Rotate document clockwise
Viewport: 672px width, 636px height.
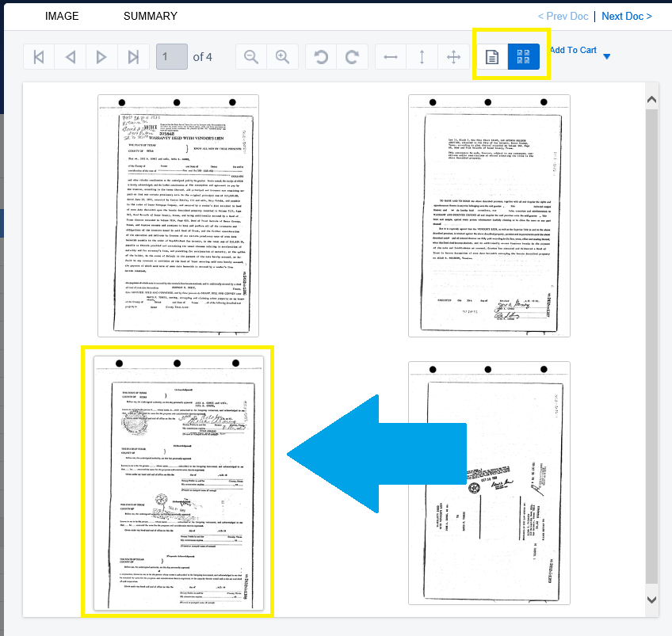click(x=352, y=56)
